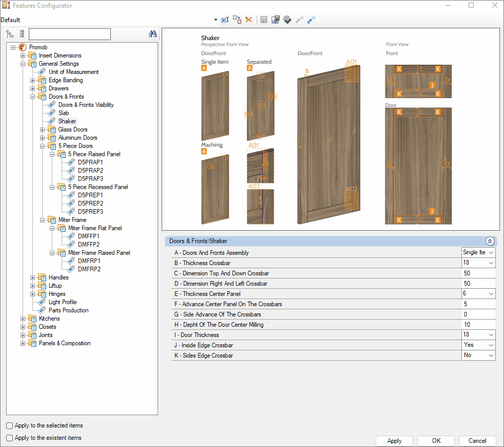Click the 5 Piece Doors folder icon

(x=52, y=146)
